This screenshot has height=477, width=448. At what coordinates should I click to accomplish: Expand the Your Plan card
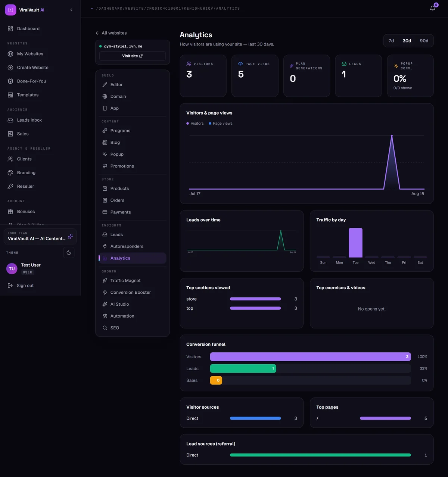pyautogui.click(x=40, y=236)
